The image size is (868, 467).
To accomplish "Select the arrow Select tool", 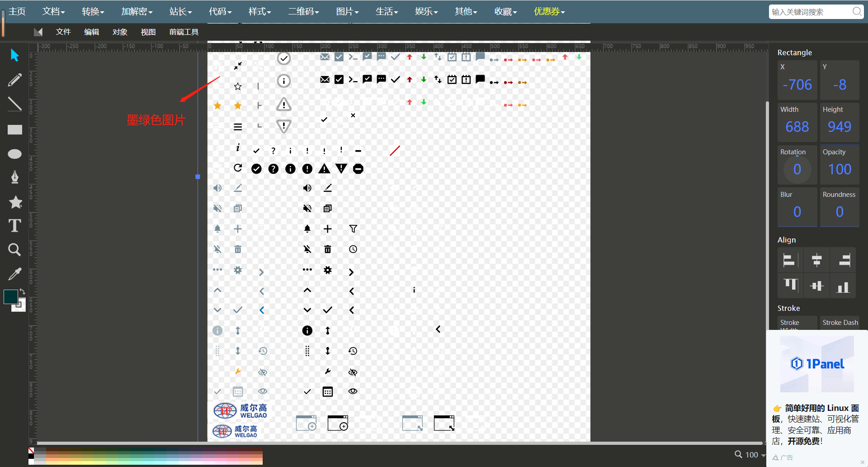I will [14, 55].
